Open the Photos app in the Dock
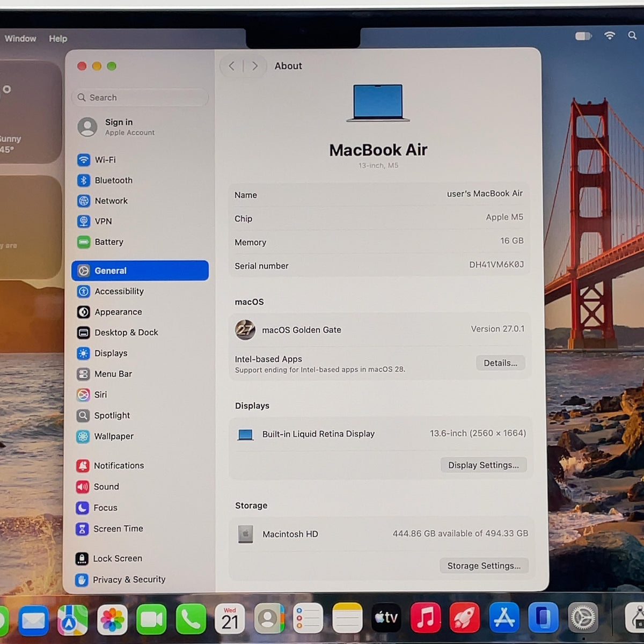The width and height of the screenshot is (644, 644). 112,620
